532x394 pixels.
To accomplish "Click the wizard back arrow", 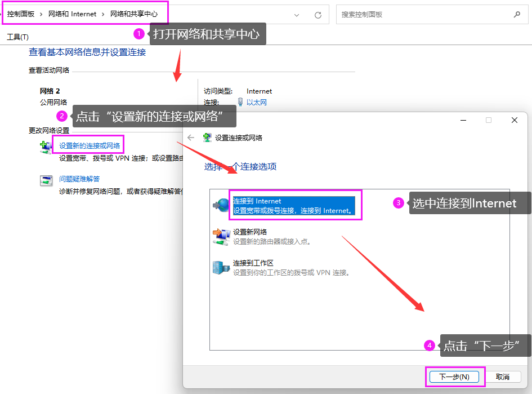I will (191, 138).
